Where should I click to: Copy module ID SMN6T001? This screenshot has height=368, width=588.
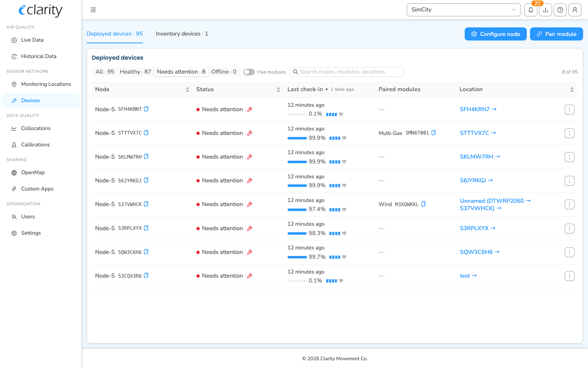[433, 133]
